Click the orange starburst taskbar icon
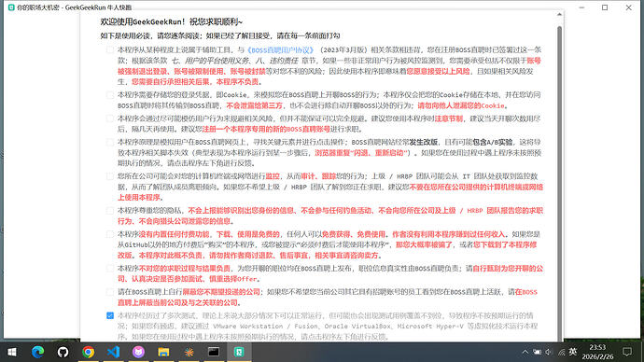The height and width of the screenshot is (362, 644). click(189, 352)
